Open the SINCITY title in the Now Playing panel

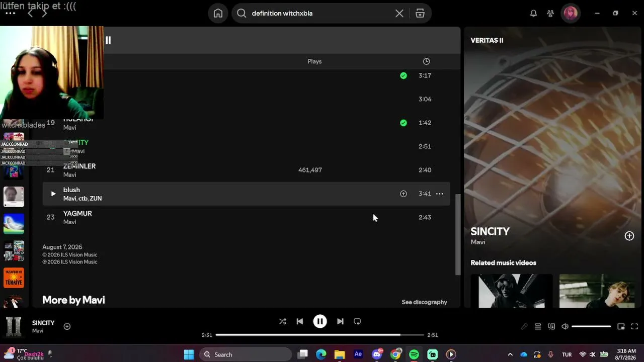coord(490,231)
